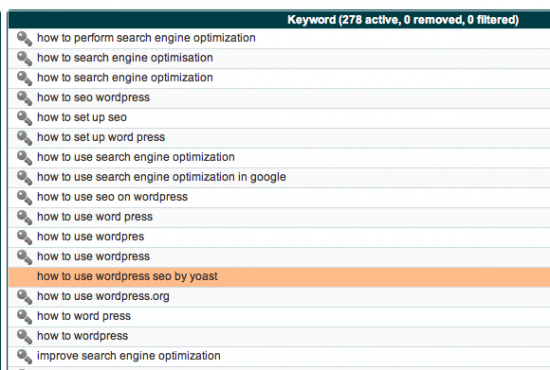Image resolution: width=550 pixels, height=370 pixels.
Task: Select keyword 'how to use search engine optimization'
Action: click(x=136, y=157)
